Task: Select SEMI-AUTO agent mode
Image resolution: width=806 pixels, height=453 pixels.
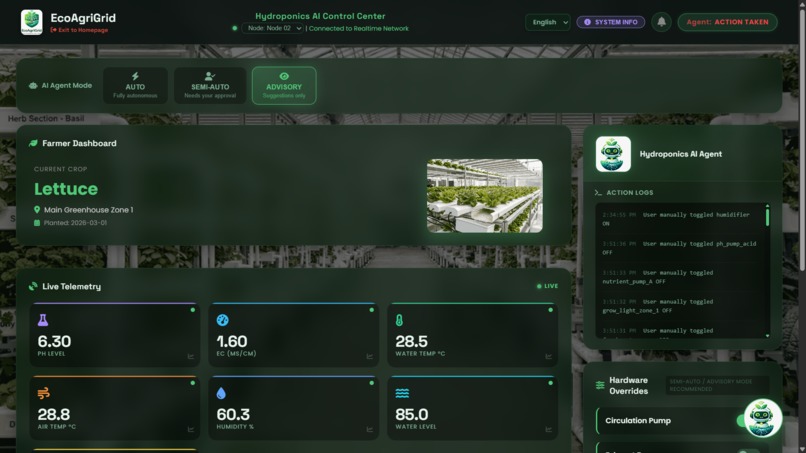Action: pos(210,85)
